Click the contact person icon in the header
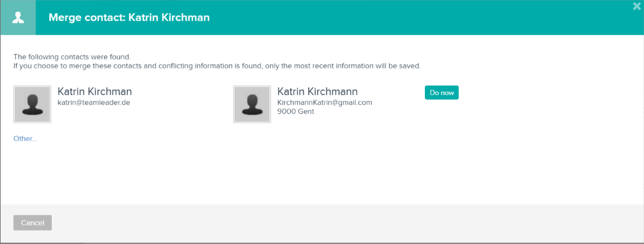This screenshot has width=644, height=244. [18, 18]
